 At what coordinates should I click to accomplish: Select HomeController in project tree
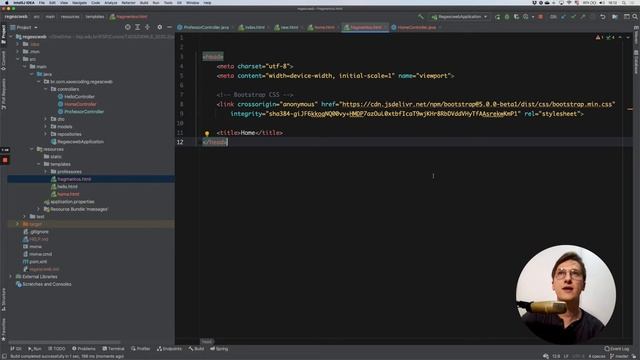pos(80,104)
